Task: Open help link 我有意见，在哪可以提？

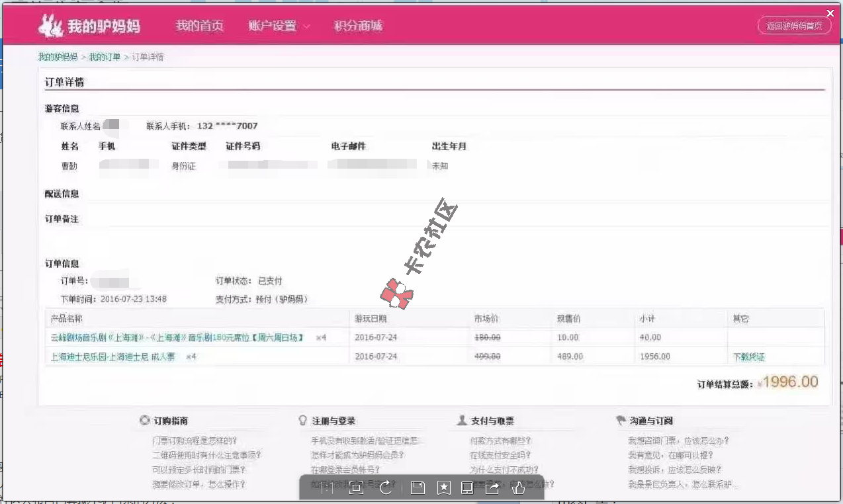Action: (670, 455)
